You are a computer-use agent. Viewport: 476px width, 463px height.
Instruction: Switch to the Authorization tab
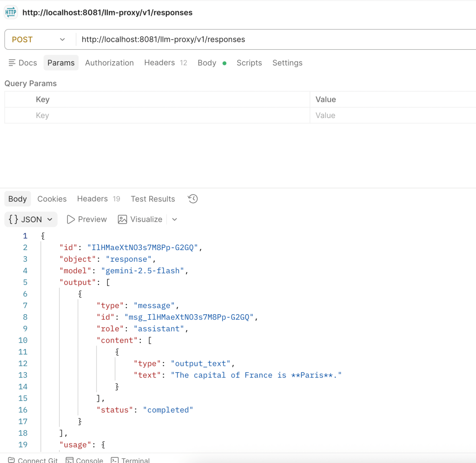coord(109,63)
